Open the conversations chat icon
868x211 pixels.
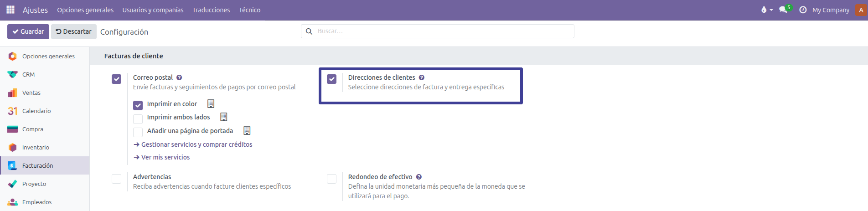783,10
